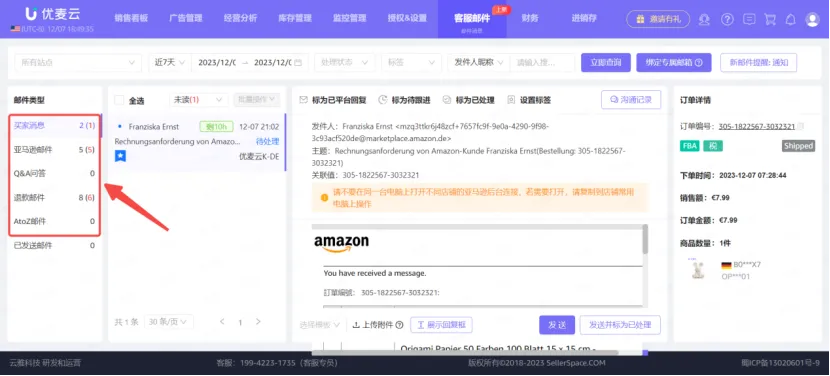Viewport: 830px width, 376px height.
Task: Open the notification bell
Action: [x=790, y=20]
